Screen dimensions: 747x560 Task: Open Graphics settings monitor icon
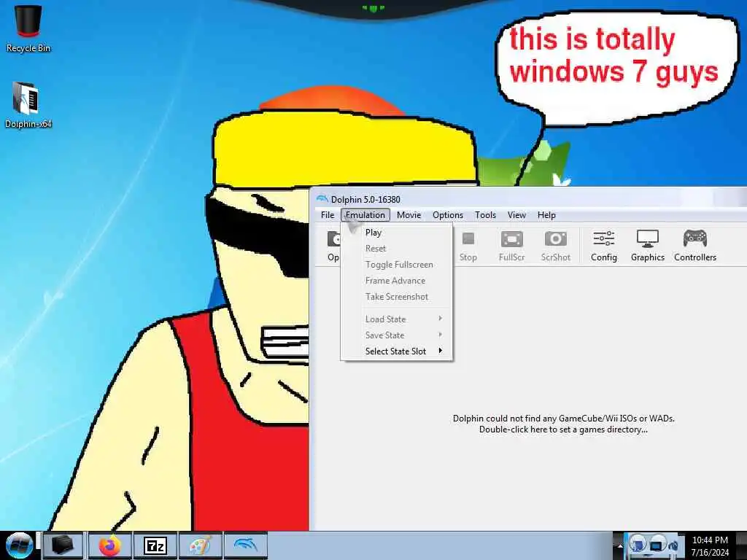click(x=648, y=246)
